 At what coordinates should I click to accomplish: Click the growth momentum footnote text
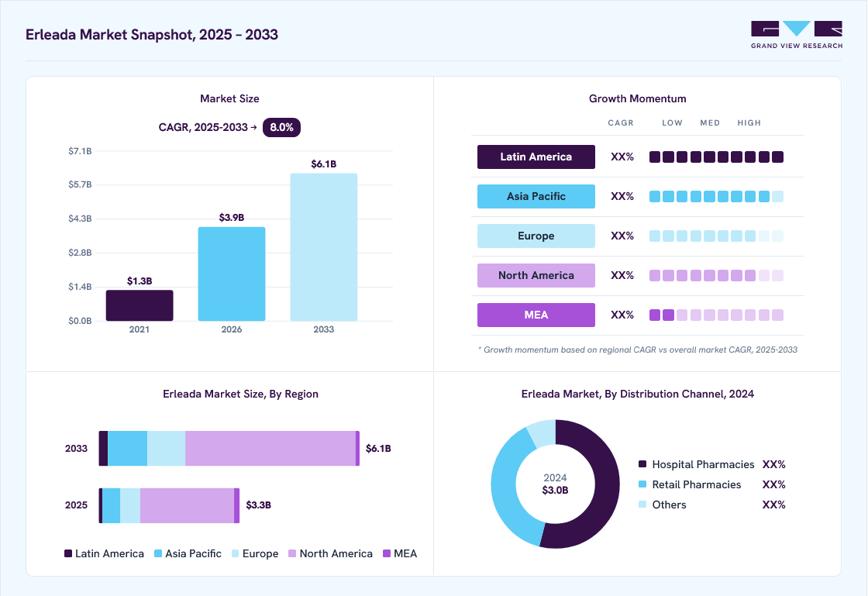pyautogui.click(x=638, y=350)
